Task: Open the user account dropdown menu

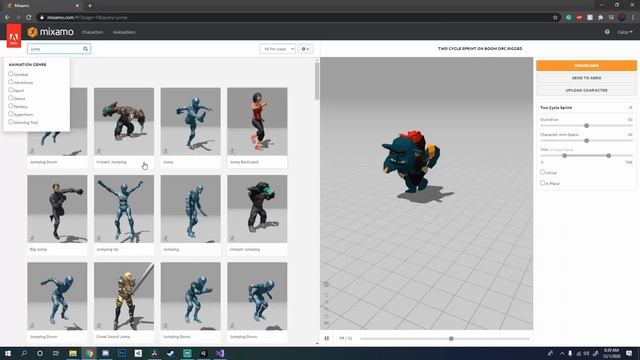Action: coord(624,32)
